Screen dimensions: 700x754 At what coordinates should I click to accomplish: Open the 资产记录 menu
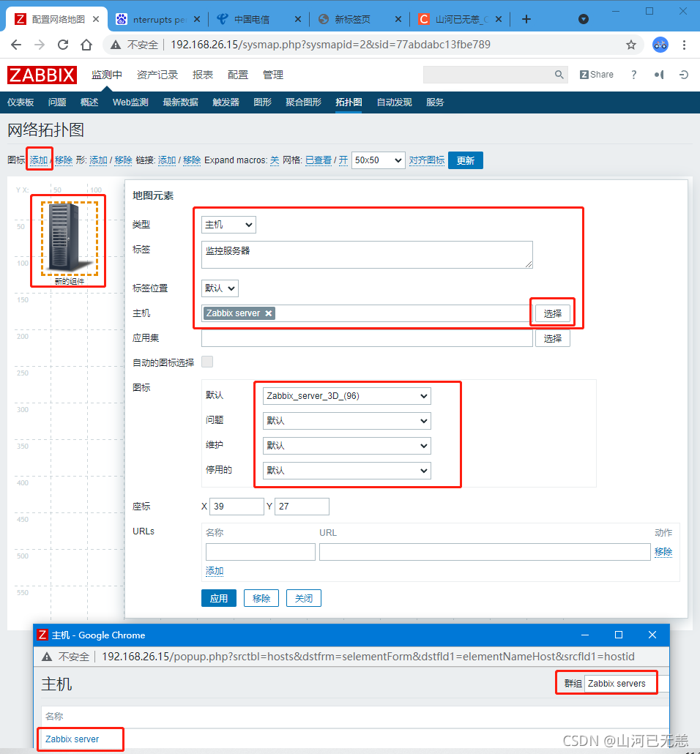[157, 75]
